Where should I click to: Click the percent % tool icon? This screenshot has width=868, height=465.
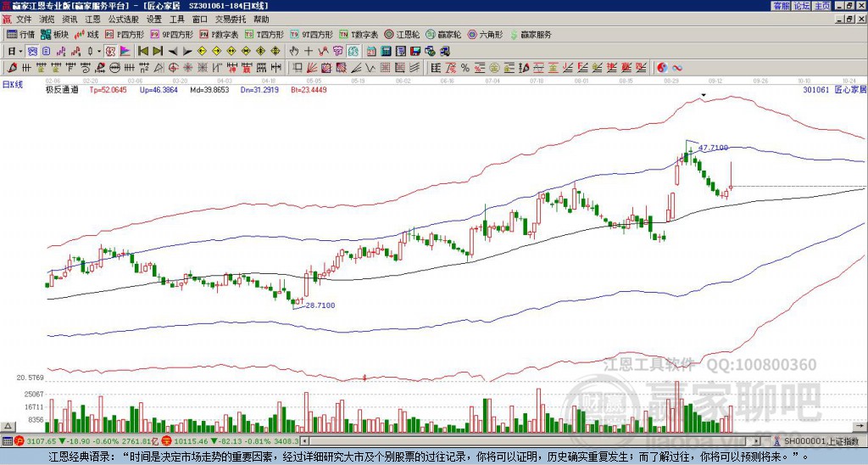point(465,68)
